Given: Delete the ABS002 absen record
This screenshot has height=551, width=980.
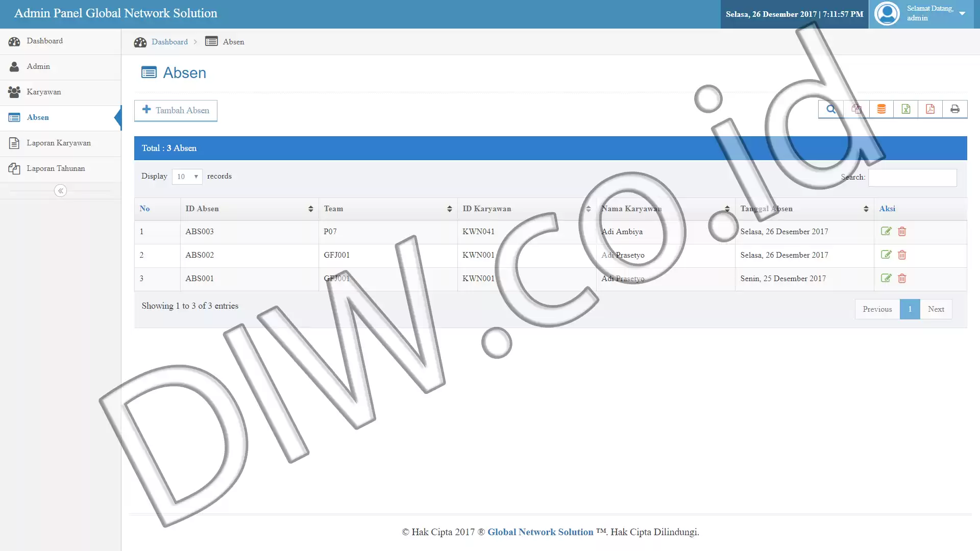Looking at the screenshot, I should point(902,255).
